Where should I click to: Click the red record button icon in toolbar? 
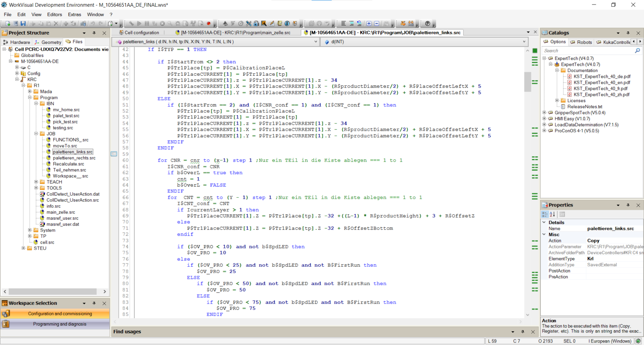point(209,23)
